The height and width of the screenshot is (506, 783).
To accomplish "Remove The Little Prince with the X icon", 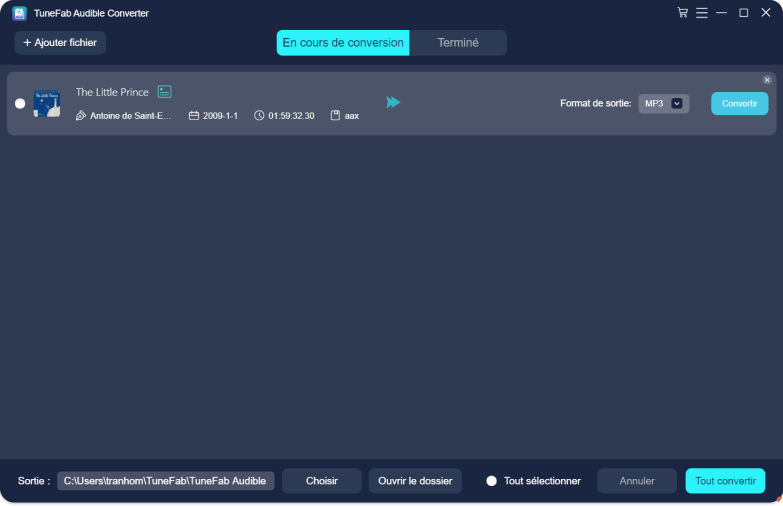I will [x=767, y=80].
